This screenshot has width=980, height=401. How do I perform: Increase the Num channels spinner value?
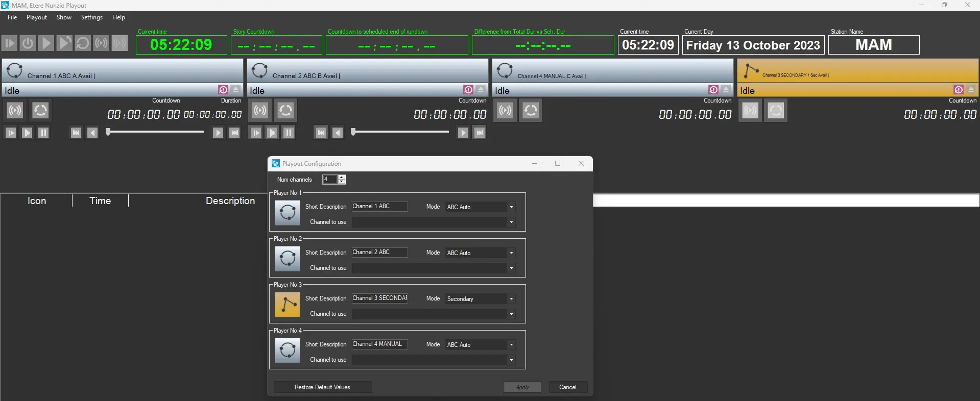tap(342, 177)
